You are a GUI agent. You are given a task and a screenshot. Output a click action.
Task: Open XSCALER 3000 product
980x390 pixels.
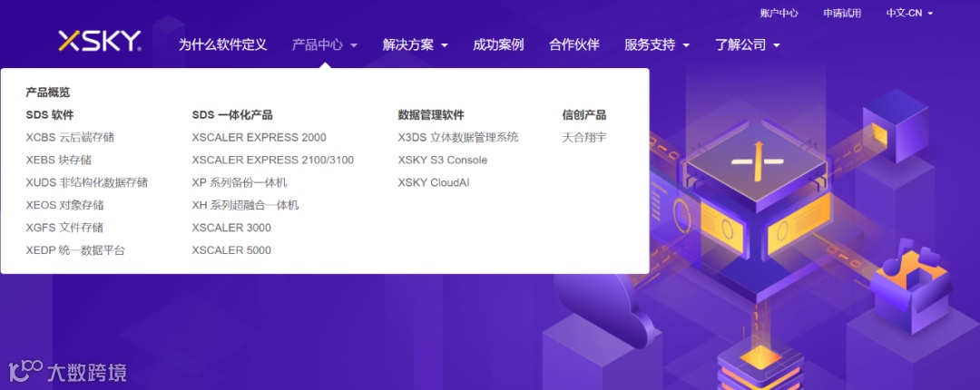[x=232, y=228]
